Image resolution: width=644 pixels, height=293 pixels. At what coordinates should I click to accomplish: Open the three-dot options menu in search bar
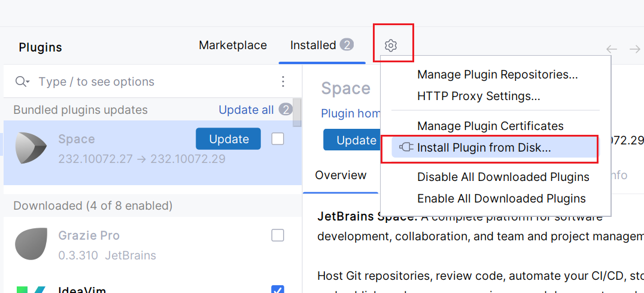click(282, 81)
